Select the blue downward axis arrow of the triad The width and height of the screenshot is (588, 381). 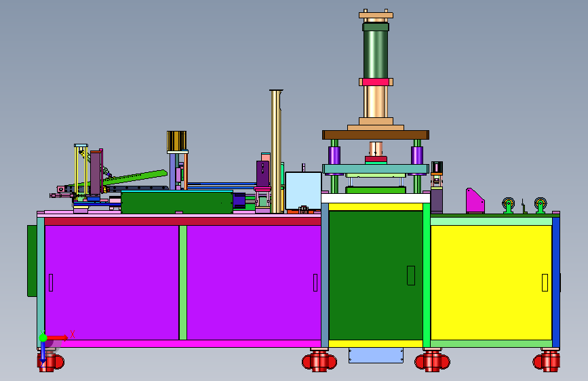coord(43,353)
